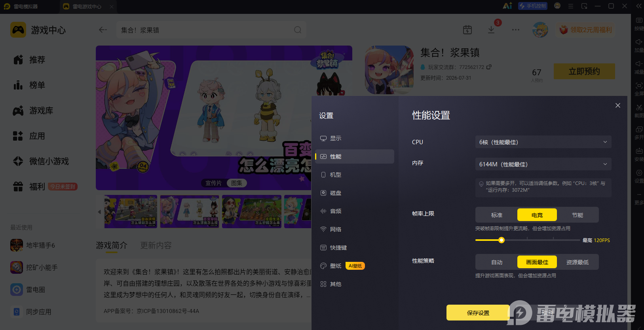
Task: Toggle 全屏 fullscreen in right toolbar
Action: [x=639, y=89]
